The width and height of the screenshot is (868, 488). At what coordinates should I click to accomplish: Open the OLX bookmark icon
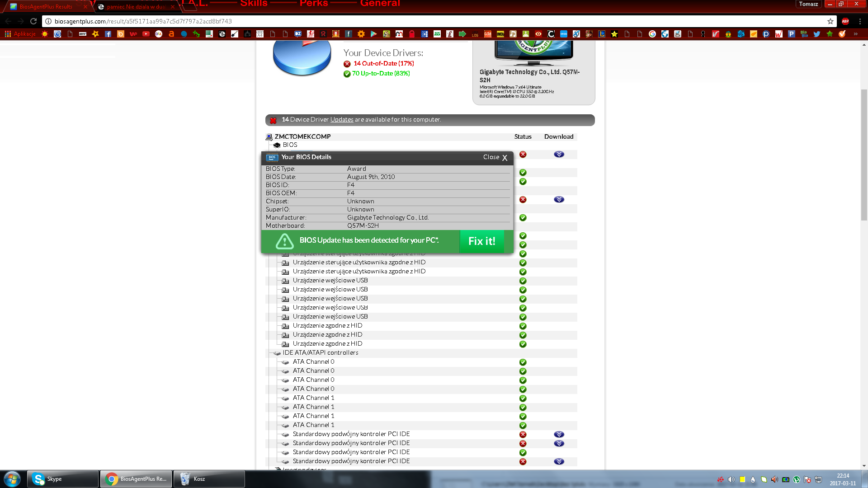pyautogui.click(x=159, y=34)
